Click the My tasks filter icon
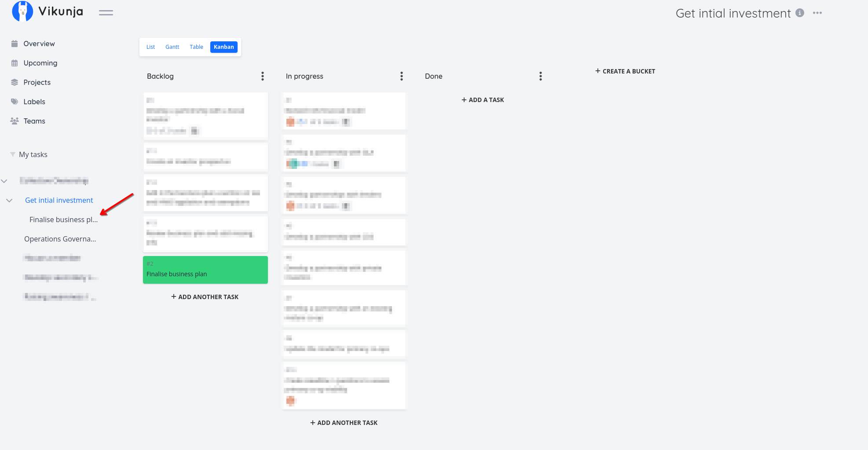Viewport: 868px width, 450px height. 13,154
